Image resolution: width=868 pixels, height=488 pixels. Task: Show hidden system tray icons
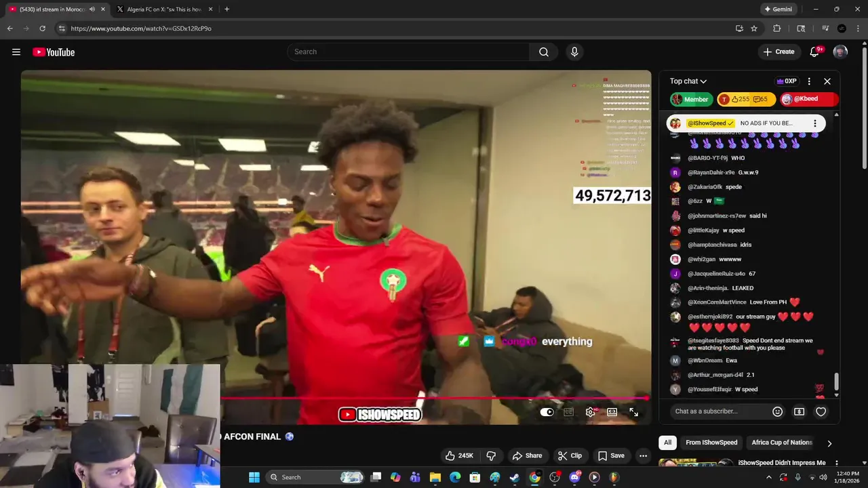(x=768, y=477)
